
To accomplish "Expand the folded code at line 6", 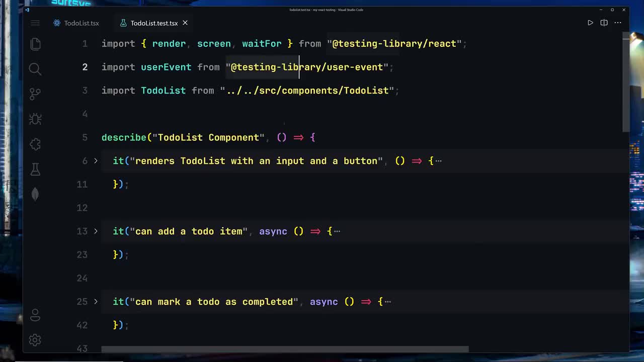I will (96, 161).
